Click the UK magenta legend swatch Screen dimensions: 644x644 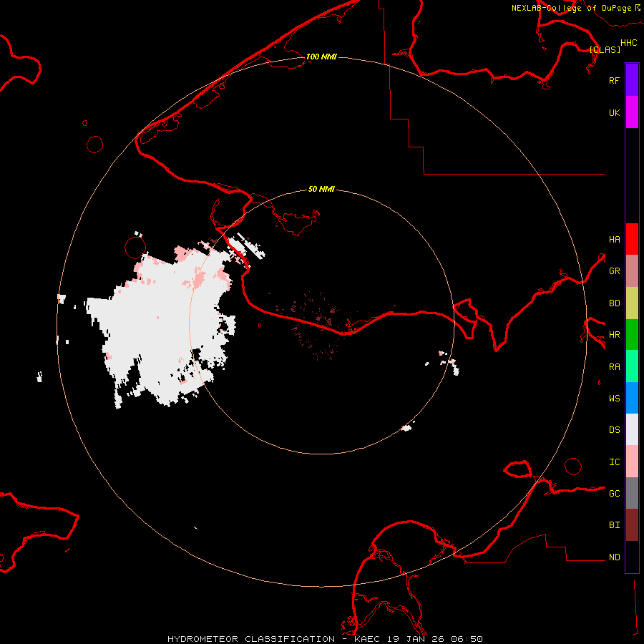click(x=632, y=112)
